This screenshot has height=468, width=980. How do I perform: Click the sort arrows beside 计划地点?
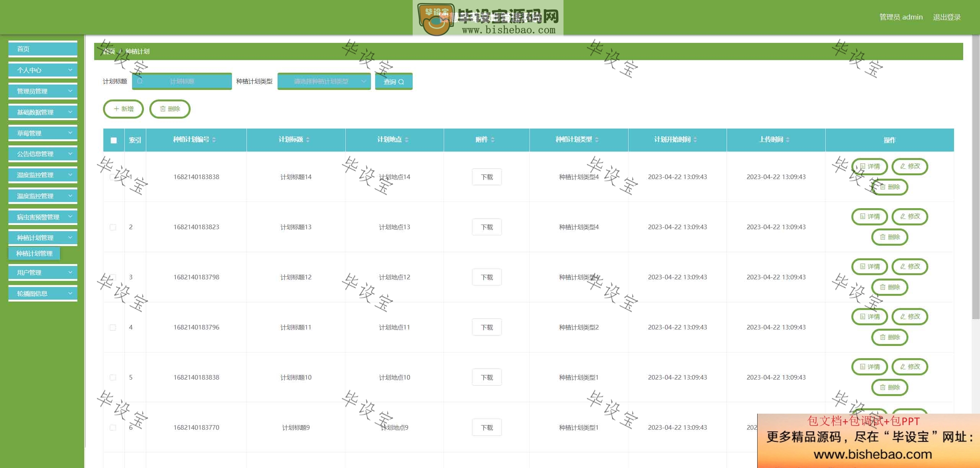pos(407,140)
